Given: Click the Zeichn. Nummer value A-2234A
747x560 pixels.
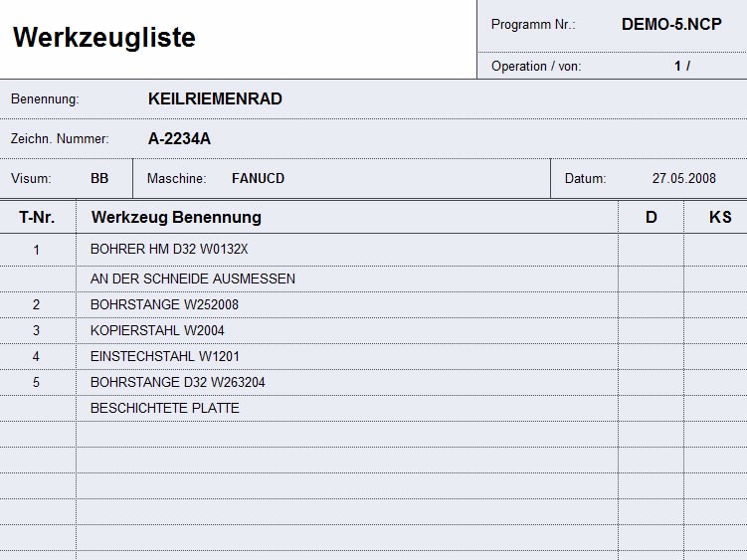Looking at the screenshot, I should pyautogui.click(x=179, y=139).
